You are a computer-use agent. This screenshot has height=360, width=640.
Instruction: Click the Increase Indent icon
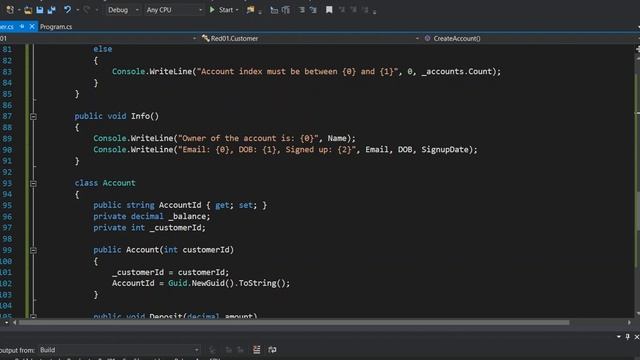point(313,10)
